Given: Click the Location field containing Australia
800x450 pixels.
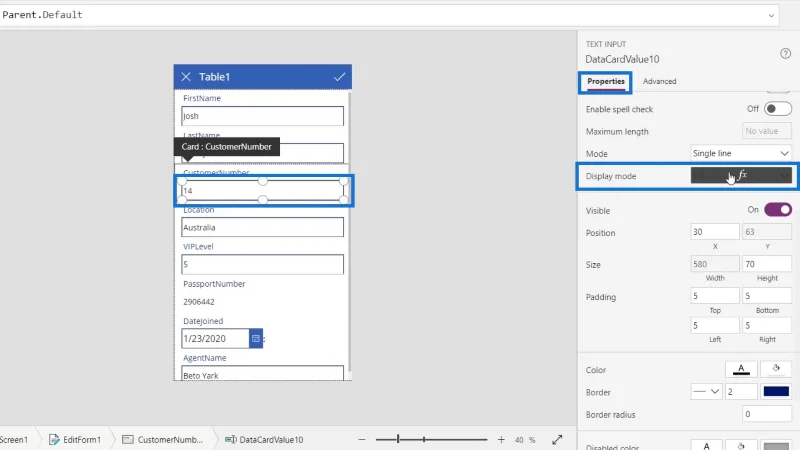Looking at the screenshot, I should tap(262, 227).
